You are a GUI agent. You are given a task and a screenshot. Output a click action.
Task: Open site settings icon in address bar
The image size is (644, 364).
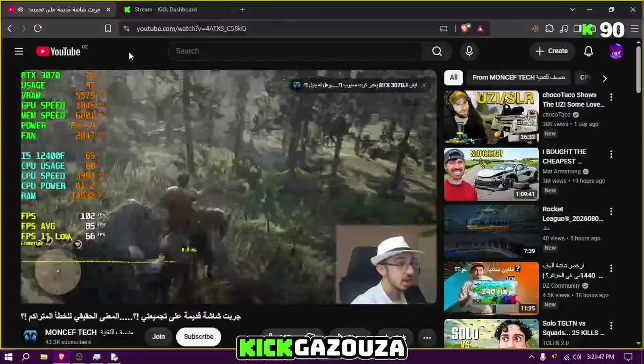click(x=126, y=29)
